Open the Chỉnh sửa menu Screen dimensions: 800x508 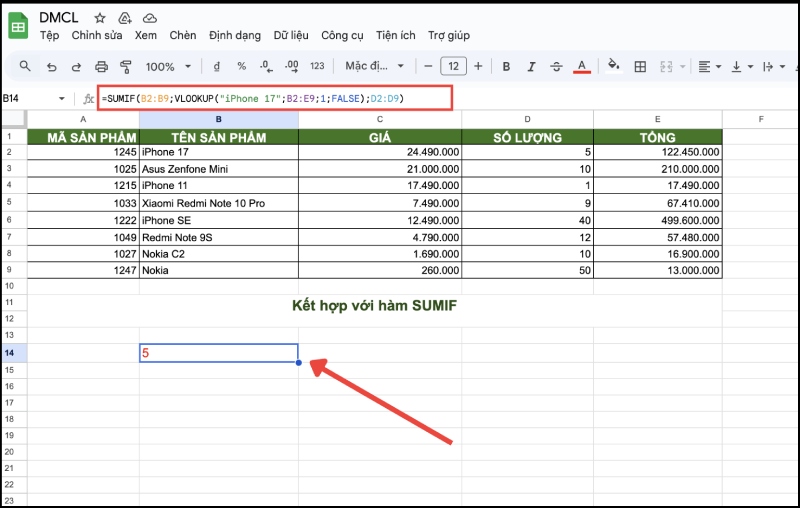pos(97,35)
